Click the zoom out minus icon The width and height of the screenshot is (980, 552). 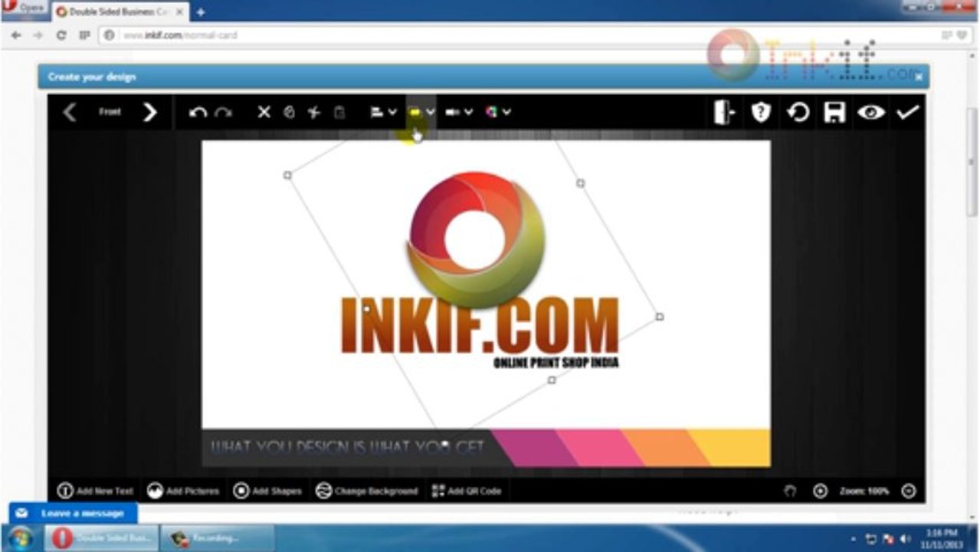pos(909,491)
